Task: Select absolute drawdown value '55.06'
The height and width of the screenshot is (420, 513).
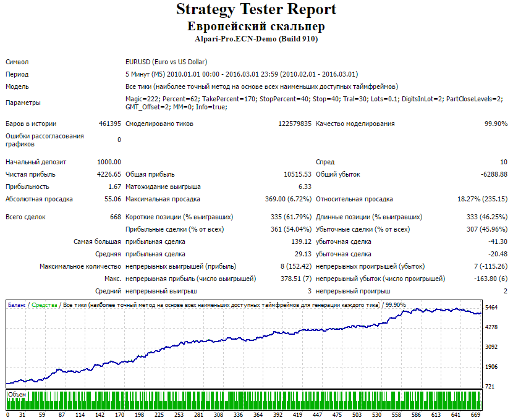Action: (x=112, y=199)
